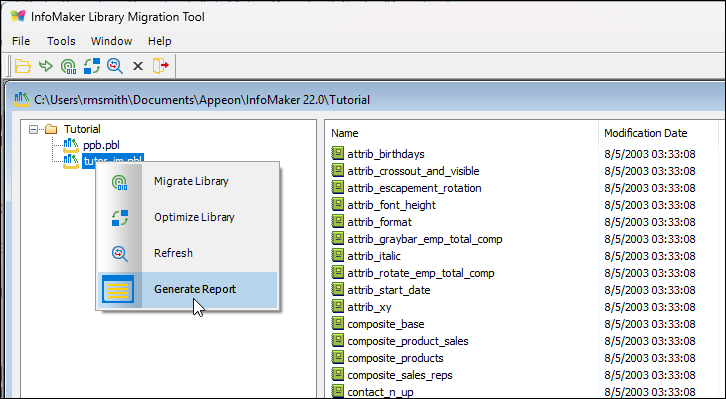
Task: Click icon next to attrib_xy
Action: pyautogui.click(x=338, y=306)
